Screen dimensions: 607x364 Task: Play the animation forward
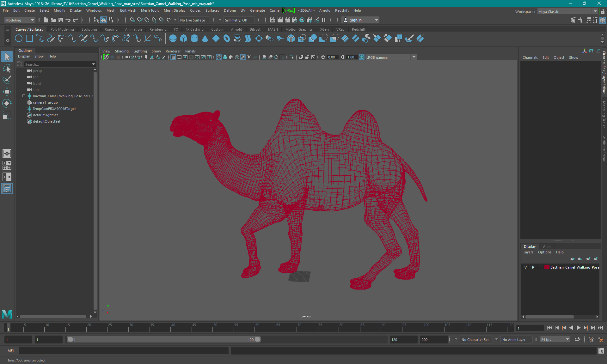[x=579, y=328]
